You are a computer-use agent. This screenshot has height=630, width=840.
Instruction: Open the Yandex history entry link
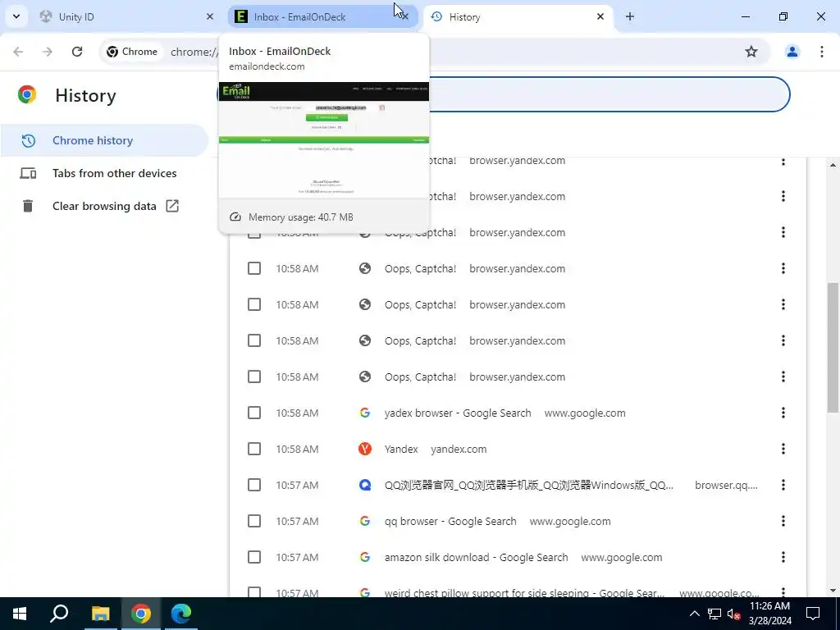[401, 449]
